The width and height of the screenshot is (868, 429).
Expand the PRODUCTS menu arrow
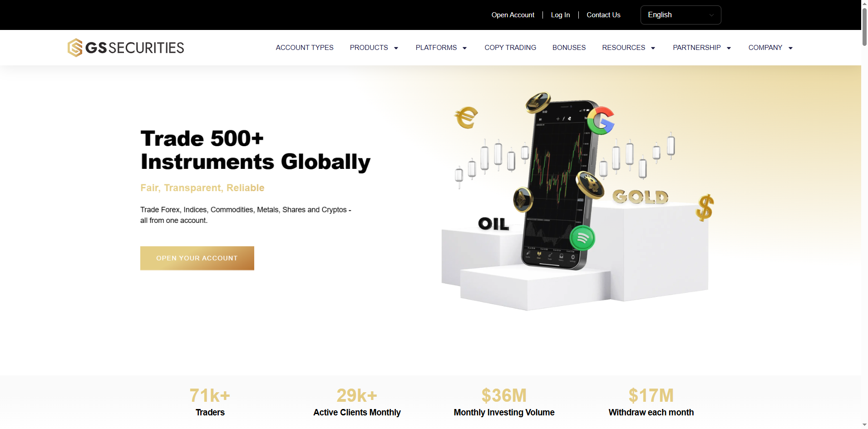pos(396,48)
